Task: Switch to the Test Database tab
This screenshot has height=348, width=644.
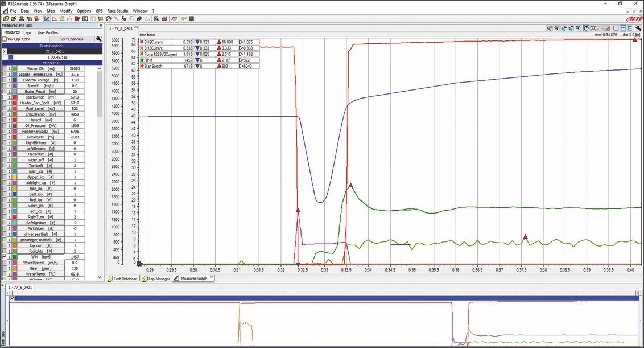Action: [x=122, y=279]
